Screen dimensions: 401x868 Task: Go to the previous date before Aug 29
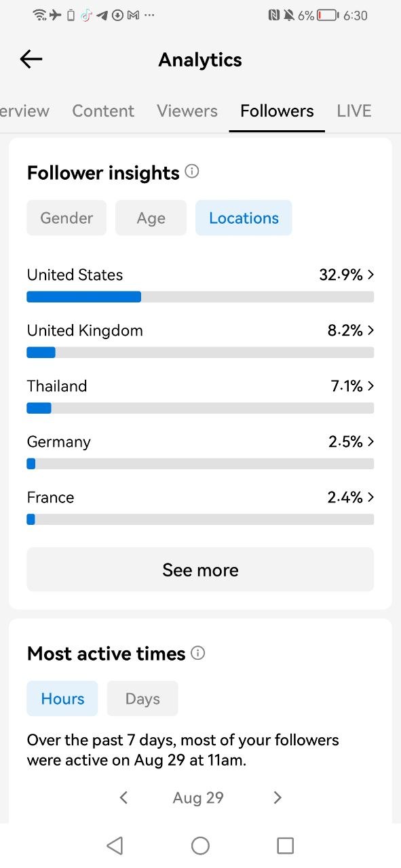[x=123, y=797]
